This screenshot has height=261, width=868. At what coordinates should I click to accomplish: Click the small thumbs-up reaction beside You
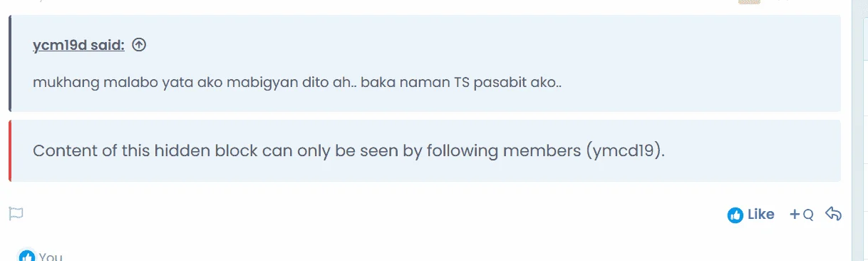pos(26,256)
